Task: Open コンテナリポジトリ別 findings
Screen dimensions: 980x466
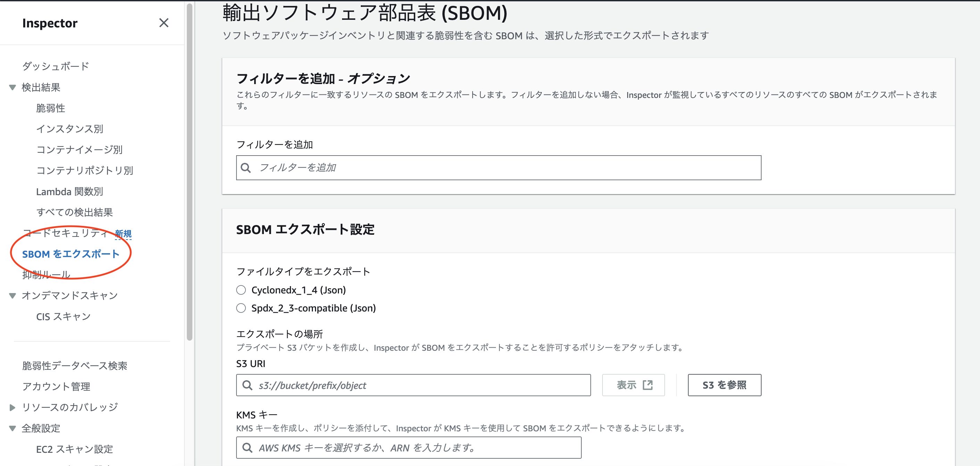Action: click(84, 170)
